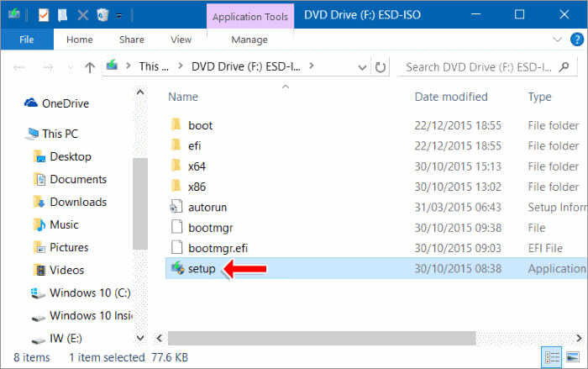
Task: Open Music in the navigation pane
Action: pos(56,225)
